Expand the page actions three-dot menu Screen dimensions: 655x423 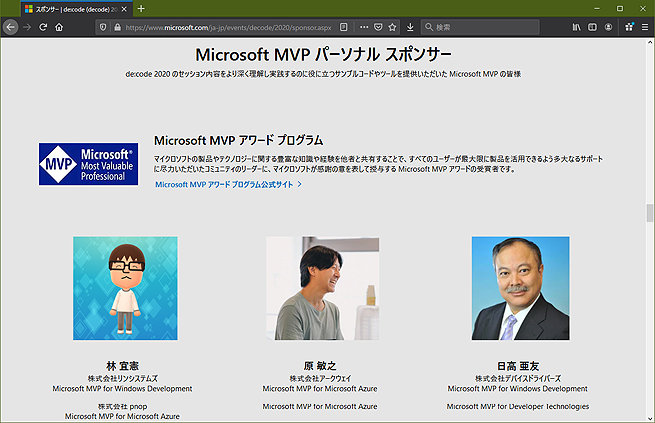click(x=362, y=27)
